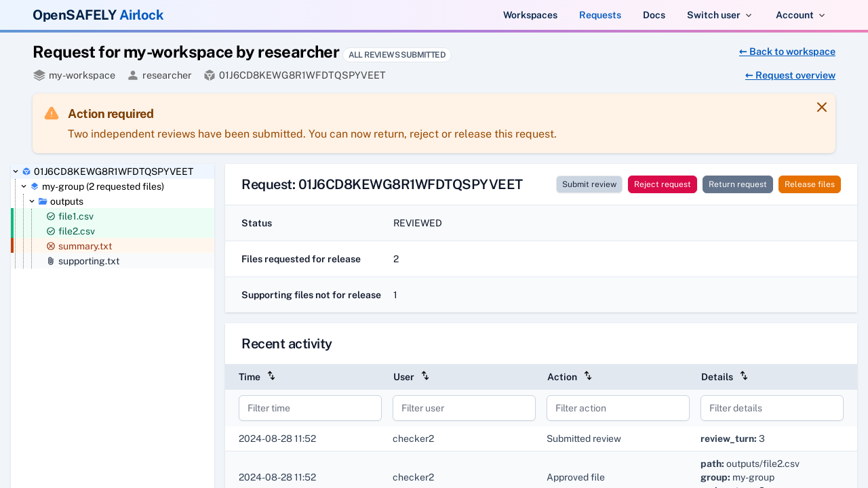This screenshot has height=488, width=868.
Task: Collapse the my-group tree node
Action: click(23, 186)
